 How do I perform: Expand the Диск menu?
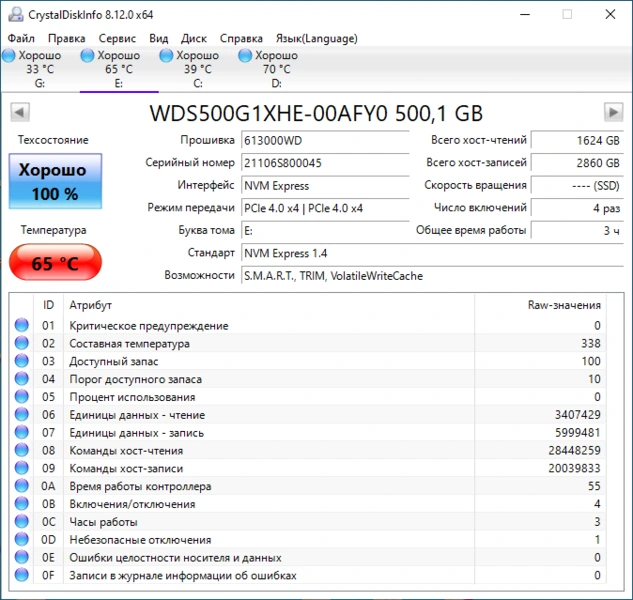click(194, 38)
